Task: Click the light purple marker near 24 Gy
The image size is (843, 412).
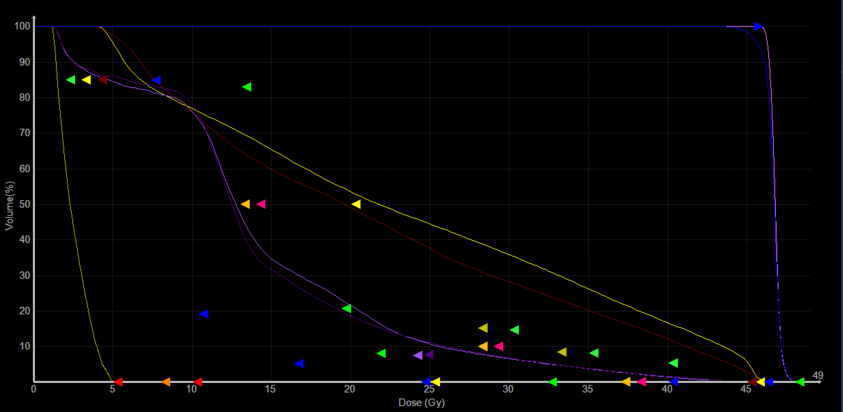Action: click(x=418, y=355)
